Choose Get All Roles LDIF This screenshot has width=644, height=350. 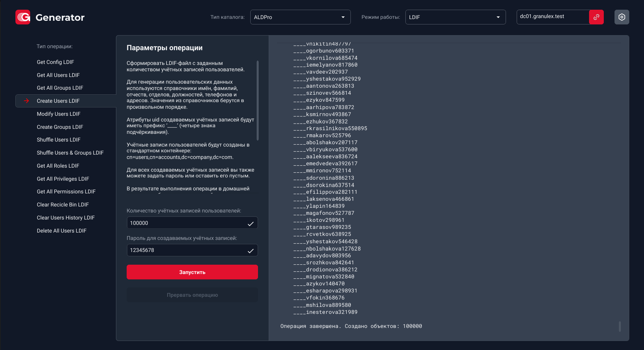point(58,166)
